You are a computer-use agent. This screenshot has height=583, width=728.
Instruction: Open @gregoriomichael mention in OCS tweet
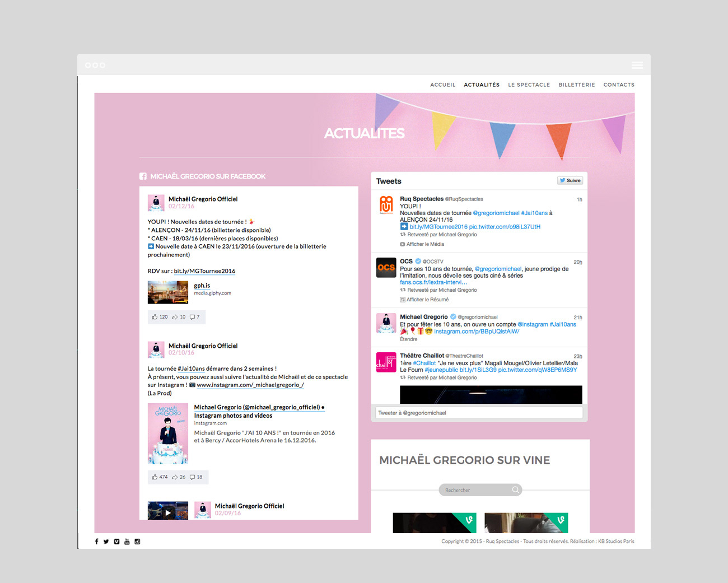point(498,269)
